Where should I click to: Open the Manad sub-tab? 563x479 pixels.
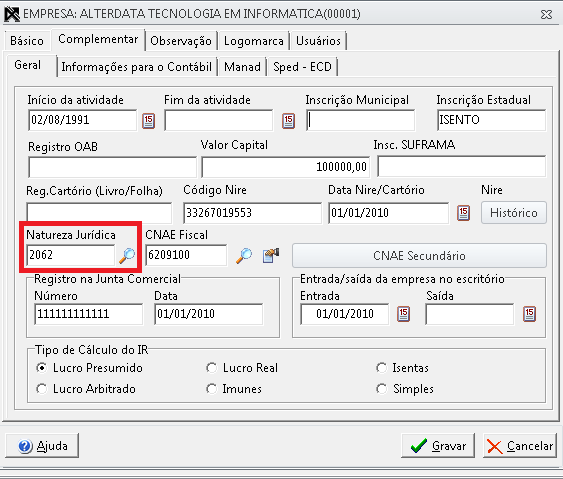pyautogui.click(x=242, y=67)
